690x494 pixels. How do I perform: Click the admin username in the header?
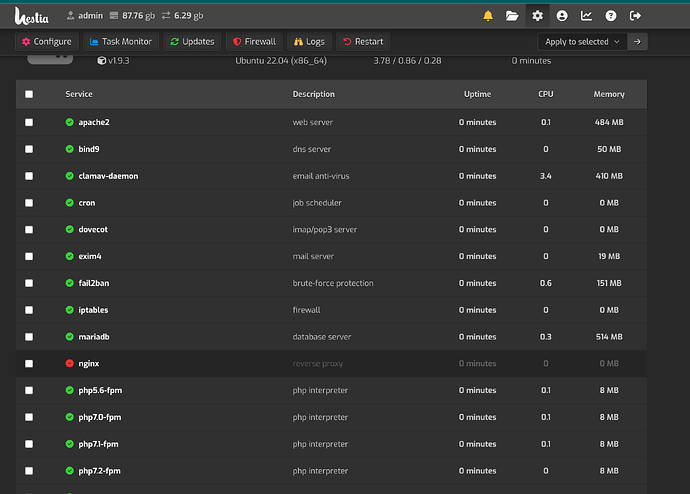[x=90, y=16]
